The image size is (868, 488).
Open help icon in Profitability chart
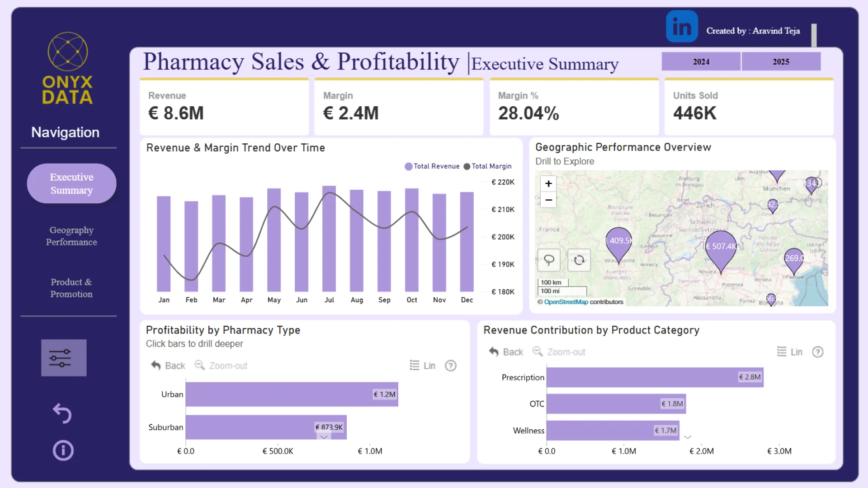pos(450,366)
